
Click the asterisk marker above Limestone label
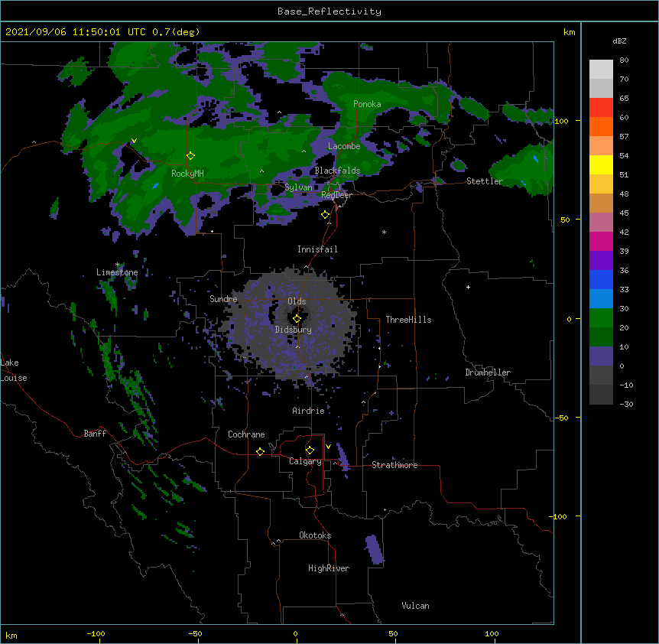[x=117, y=265]
